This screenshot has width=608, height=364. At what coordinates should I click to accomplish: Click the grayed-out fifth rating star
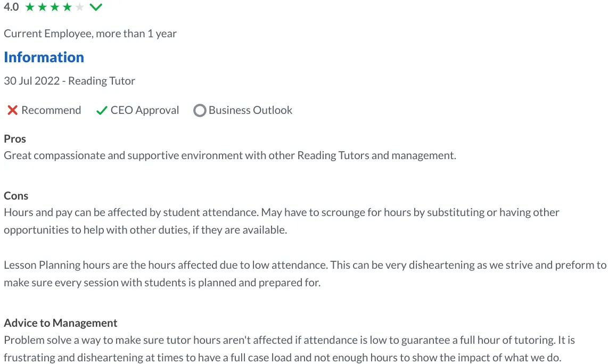tap(79, 7)
